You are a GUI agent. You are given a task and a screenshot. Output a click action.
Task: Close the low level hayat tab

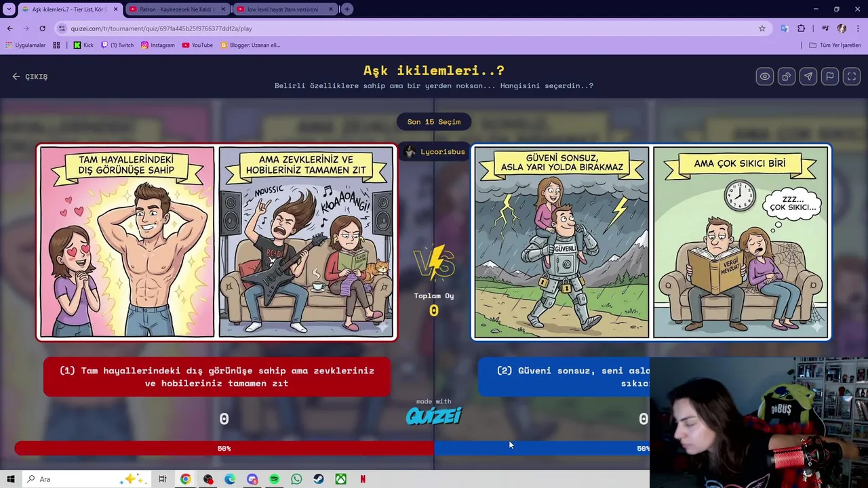coord(330,9)
